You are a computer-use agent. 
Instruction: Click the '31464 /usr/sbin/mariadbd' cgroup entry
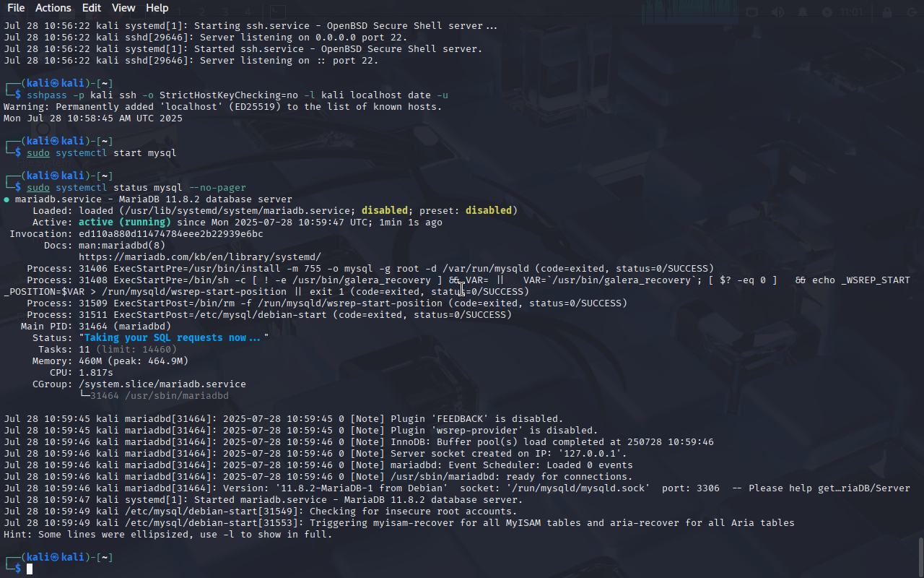pos(160,396)
